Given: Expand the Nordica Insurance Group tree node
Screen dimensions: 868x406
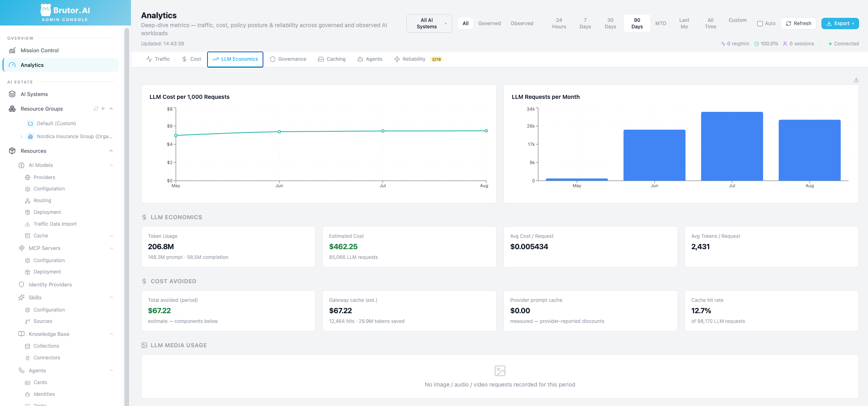Looking at the screenshot, I should [21, 137].
